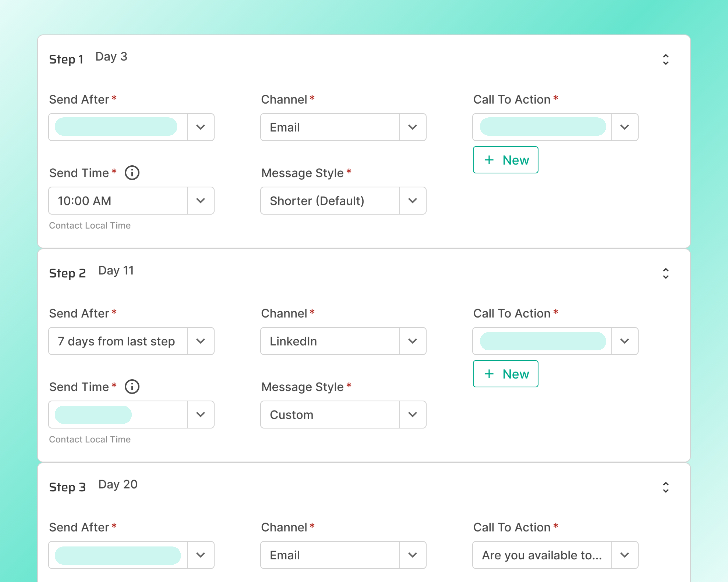
Task: Open Step 2 Send Time dropdown
Action: coord(131,415)
